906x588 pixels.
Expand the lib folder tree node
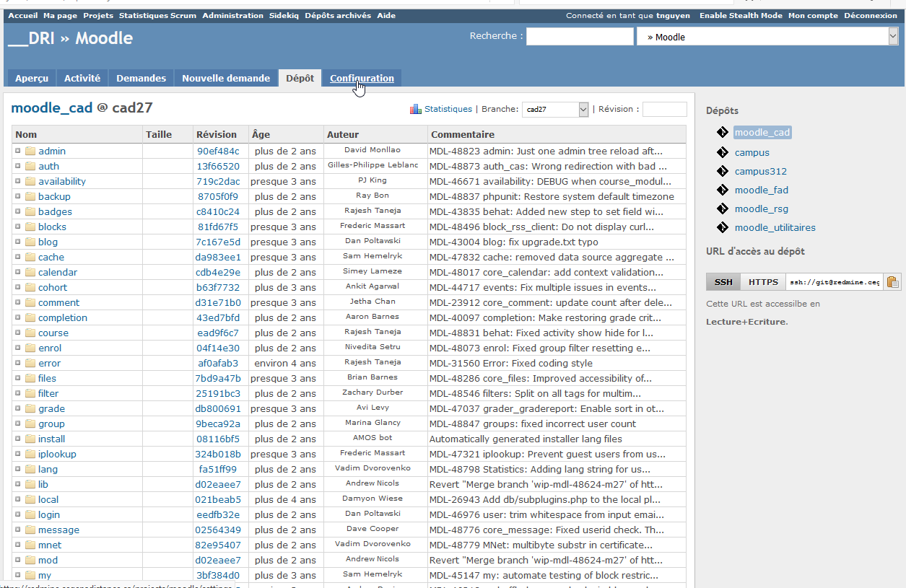18,485
